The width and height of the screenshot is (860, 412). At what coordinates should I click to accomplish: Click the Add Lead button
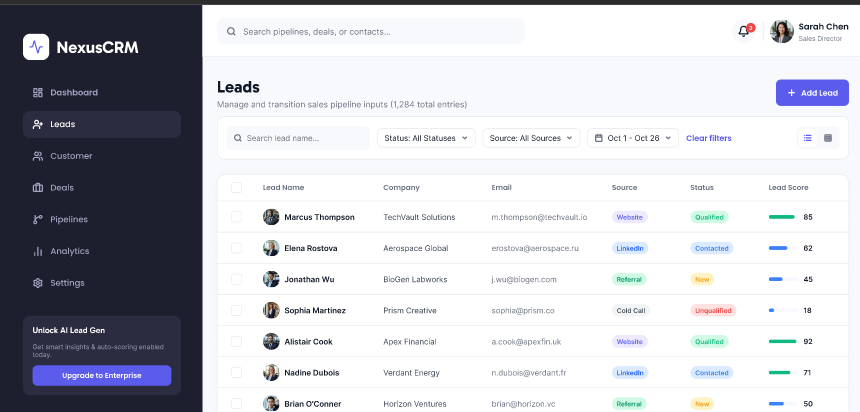[x=812, y=93]
